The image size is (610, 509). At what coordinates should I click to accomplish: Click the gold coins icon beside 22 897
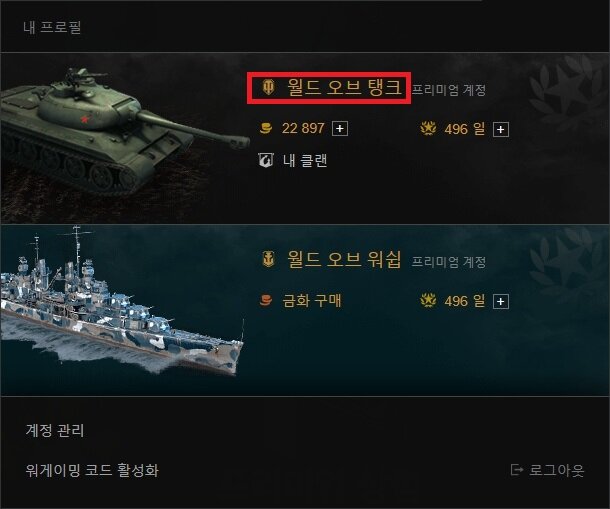pyautogui.click(x=266, y=128)
